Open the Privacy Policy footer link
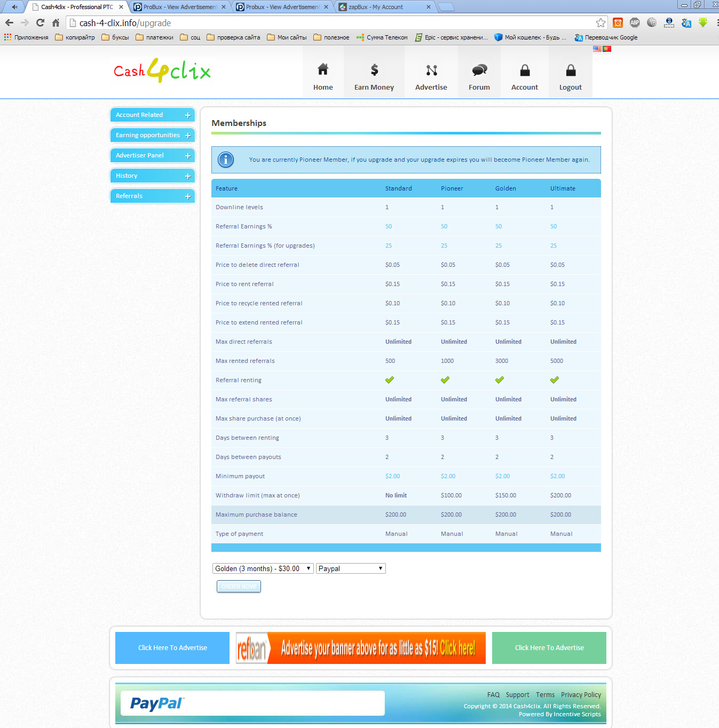 [x=581, y=695]
